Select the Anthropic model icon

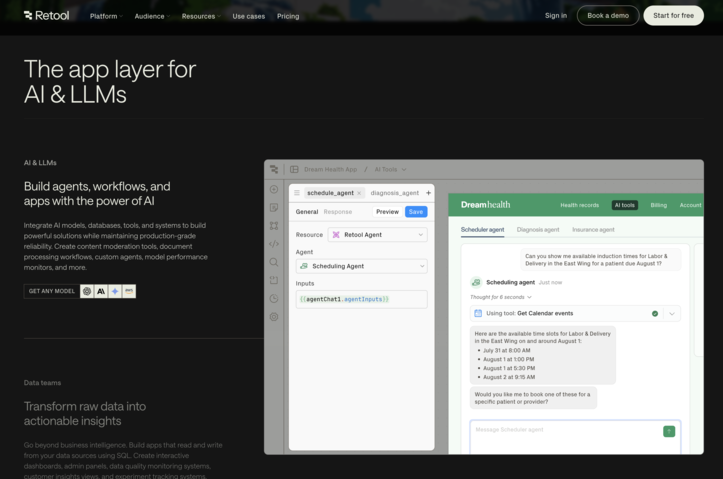pyautogui.click(x=101, y=291)
